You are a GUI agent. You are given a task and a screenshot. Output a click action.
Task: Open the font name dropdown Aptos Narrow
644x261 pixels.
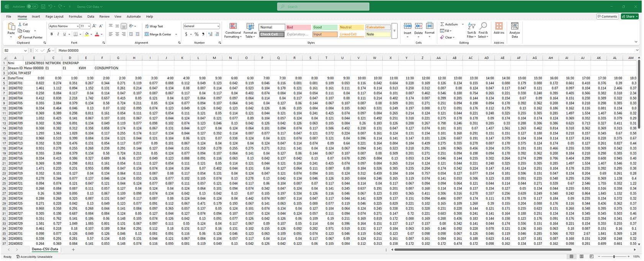point(77,26)
